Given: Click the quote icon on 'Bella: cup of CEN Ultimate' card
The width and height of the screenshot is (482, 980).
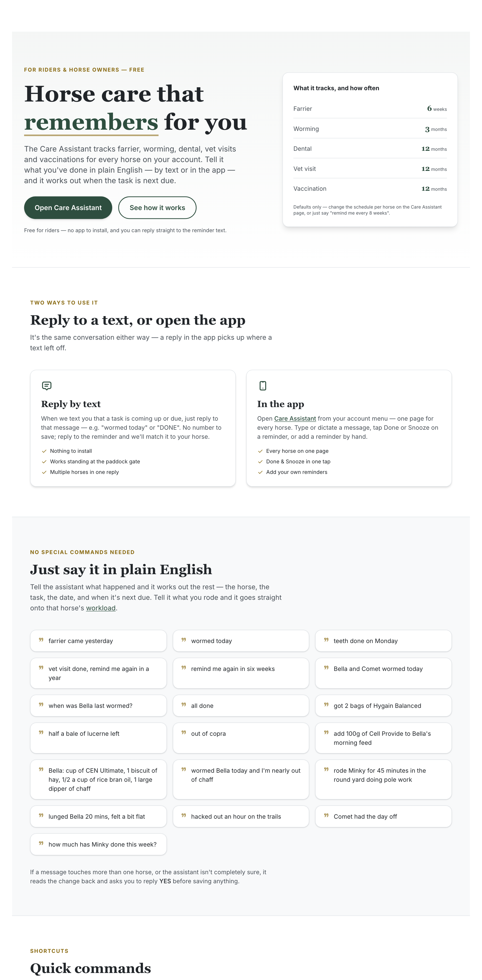Looking at the screenshot, I should pyautogui.click(x=41, y=769).
